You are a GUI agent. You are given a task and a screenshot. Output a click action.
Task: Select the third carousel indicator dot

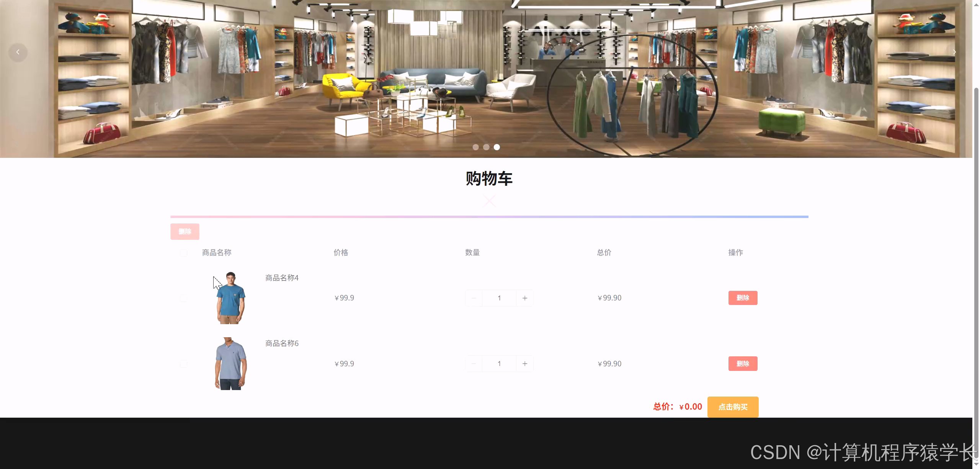coord(497,147)
